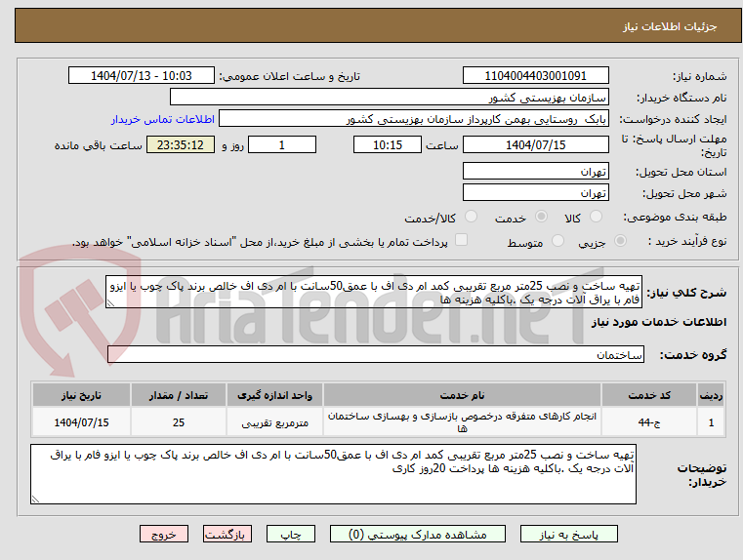The height and width of the screenshot is (560, 743).
Task: Click the بازگشت back button
Action: point(227,534)
